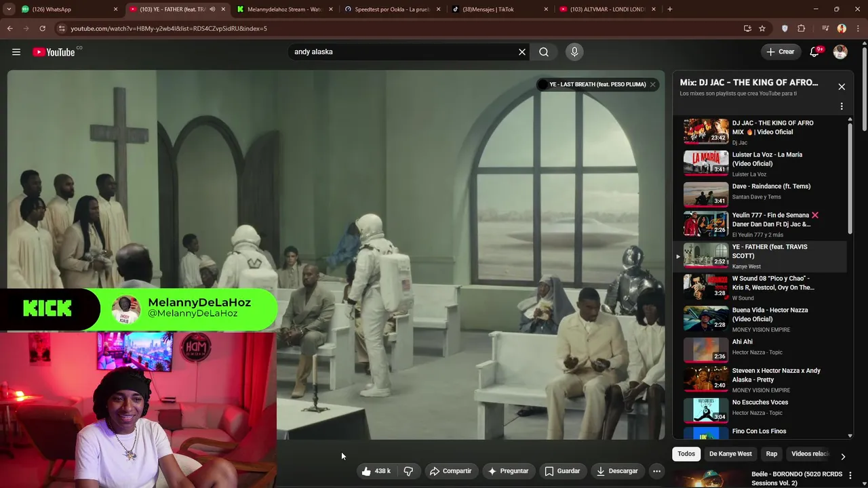Click the Preguntar button
Screen dimensions: 868x488
pos(508,471)
